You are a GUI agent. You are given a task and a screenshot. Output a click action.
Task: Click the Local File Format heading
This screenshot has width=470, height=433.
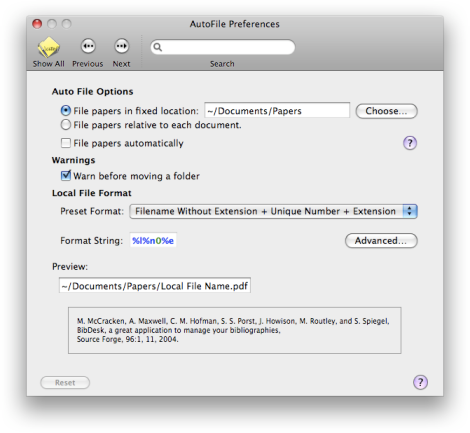(x=92, y=193)
